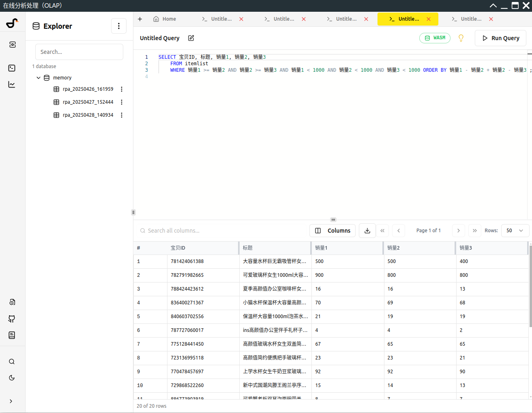Image resolution: width=532 pixels, height=413 pixels.
Task: Toggle the WASM connection badge
Action: coord(435,38)
